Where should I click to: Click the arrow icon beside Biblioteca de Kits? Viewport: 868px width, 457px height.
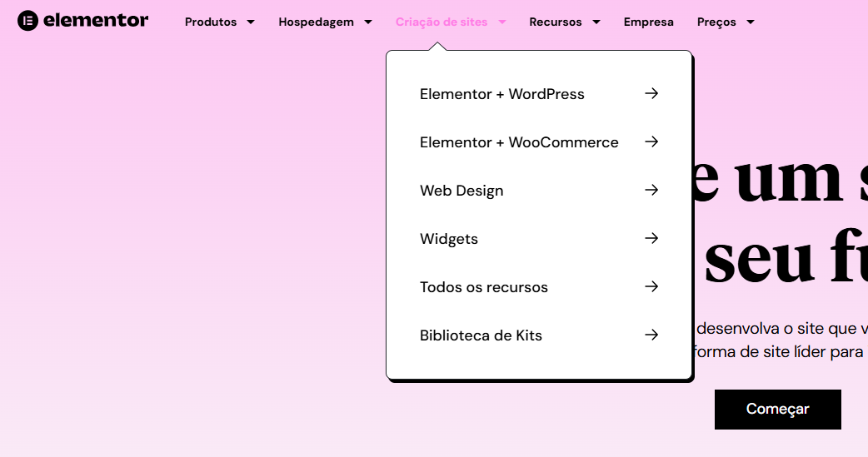[651, 335]
